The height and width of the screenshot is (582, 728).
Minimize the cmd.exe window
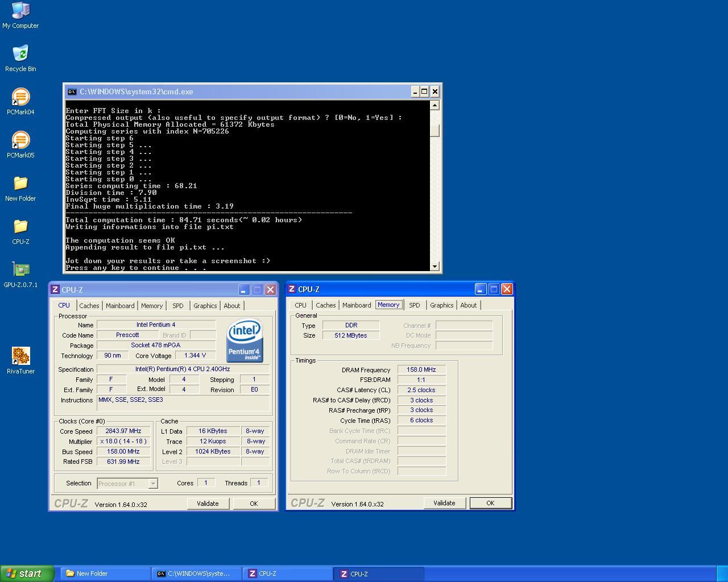[x=415, y=92]
